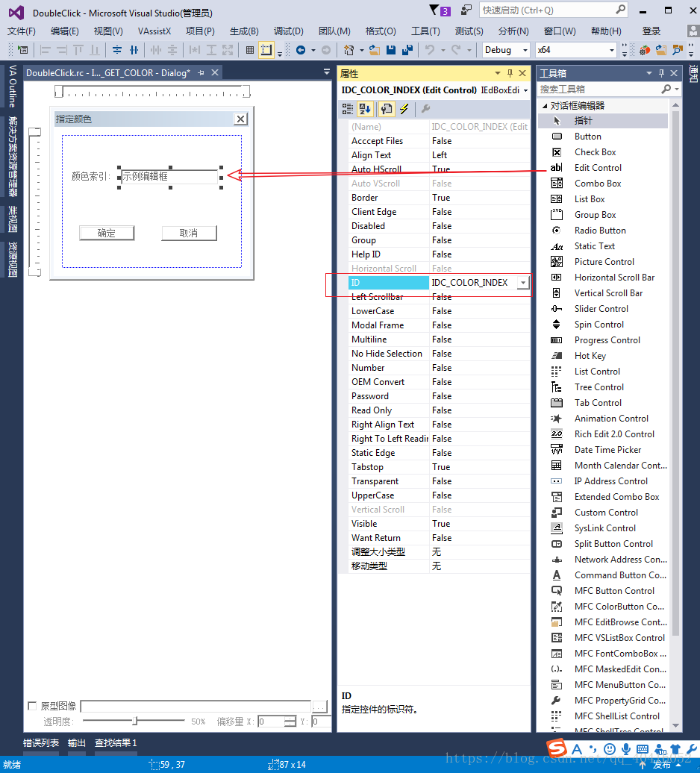The image size is (700, 773).
Task: Select the Progress Control in toolbox
Action: (x=603, y=340)
